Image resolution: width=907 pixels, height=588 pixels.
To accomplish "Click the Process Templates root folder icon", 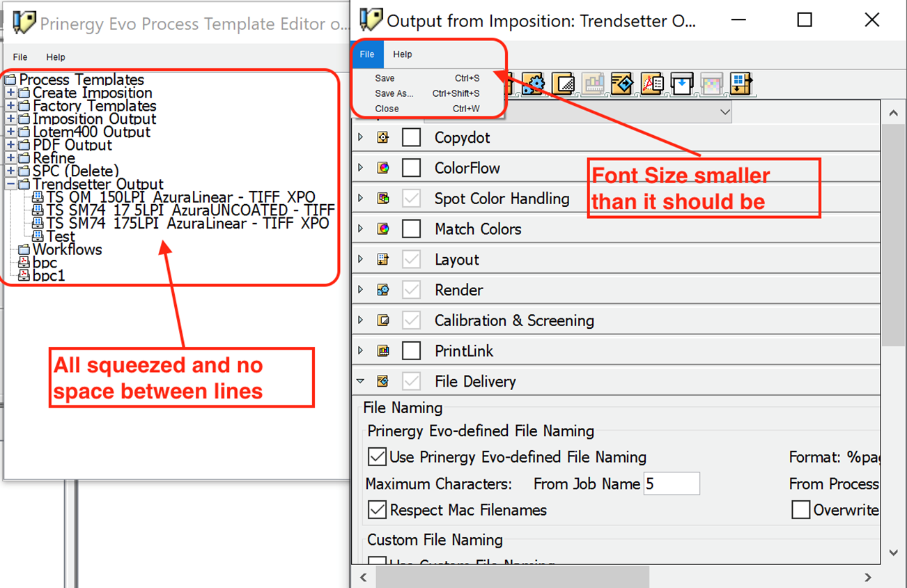I will point(10,80).
